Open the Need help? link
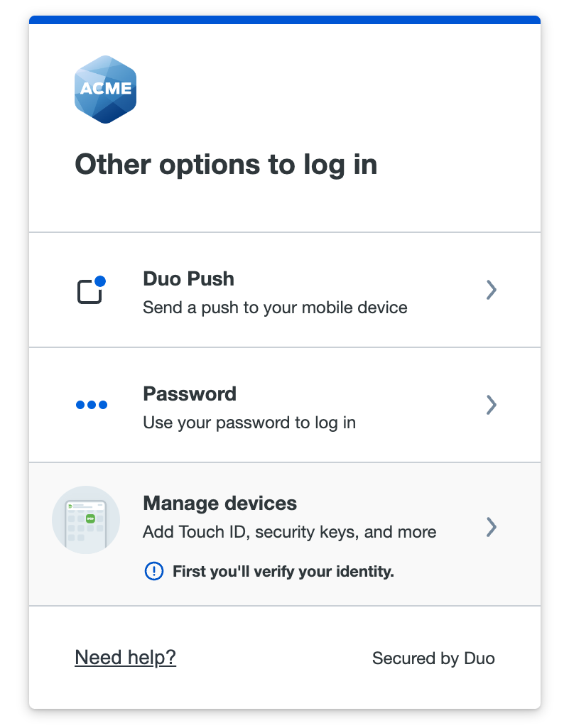Image resolution: width=569 pixels, height=728 pixels. [x=125, y=658]
